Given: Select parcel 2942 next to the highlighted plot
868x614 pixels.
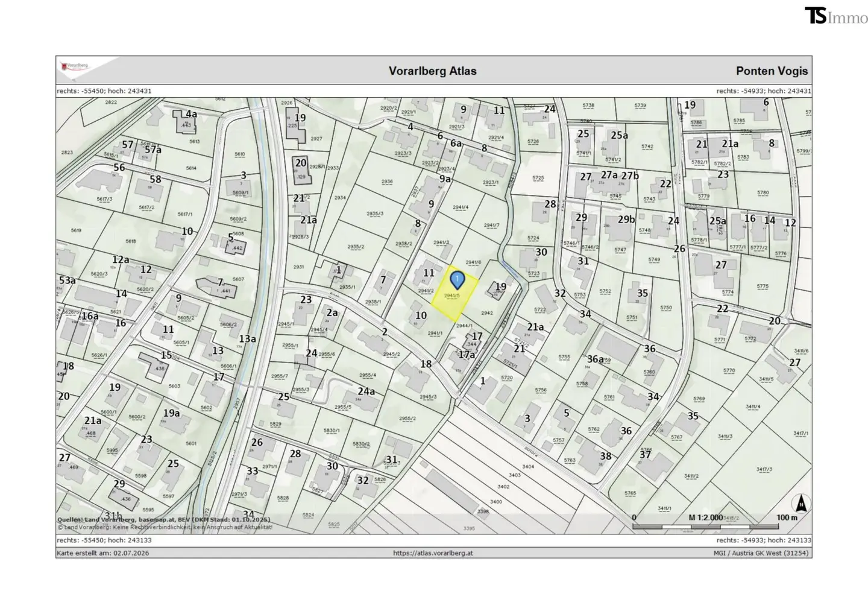Looking at the screenshot, I should (486, 313).
